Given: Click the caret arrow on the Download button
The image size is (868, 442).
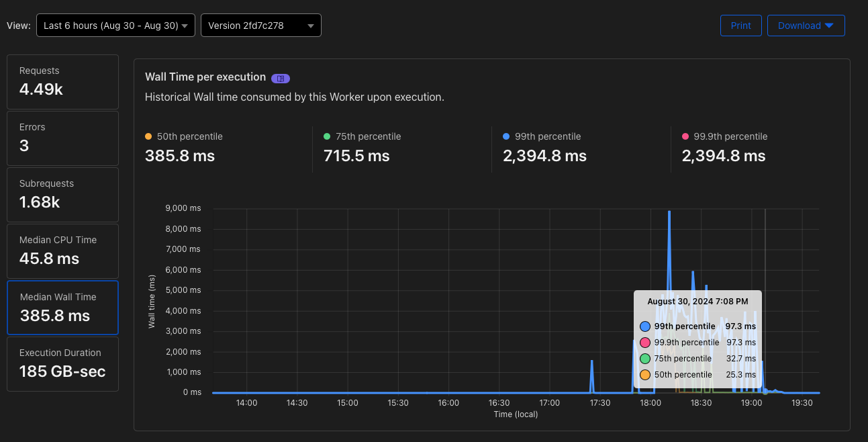Looking at the screenshot, I should click(x=829, y=26).
